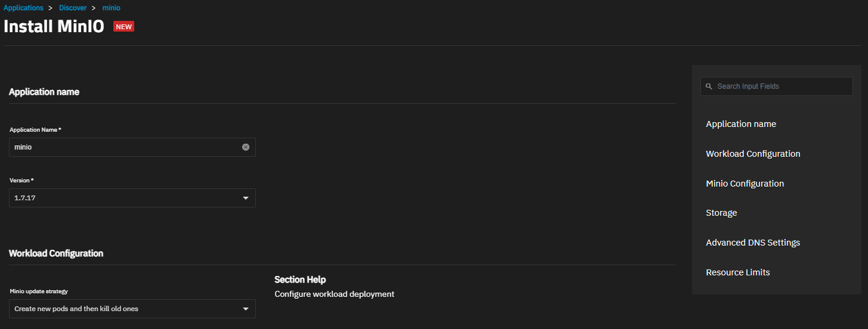The height and width of the screenshot is (329, 868).
Task: Clear the Application Name field with the X icon
Action: coord(246,147)
